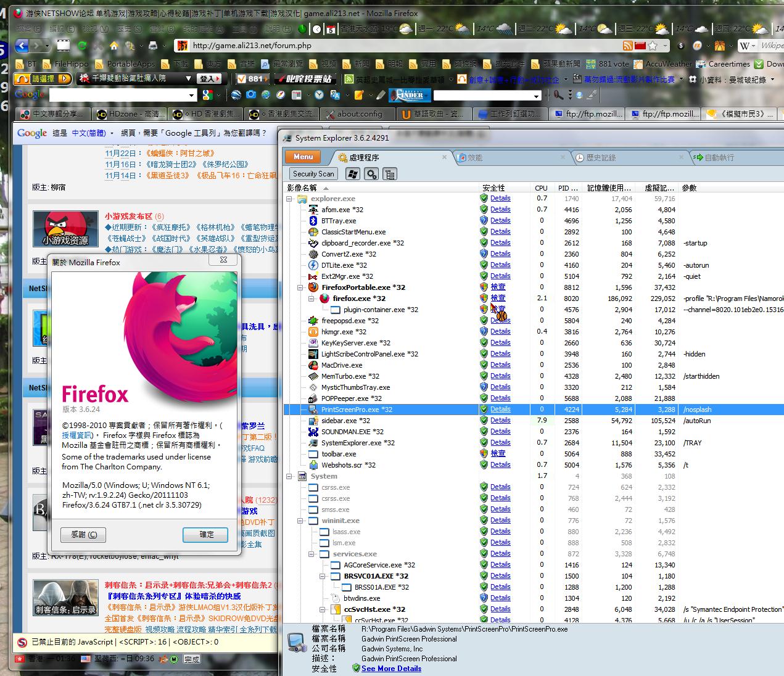Viewport: 784px width, 676px height.
Task: Open Details link for BTTray.exe
Action: click(500, 221)
